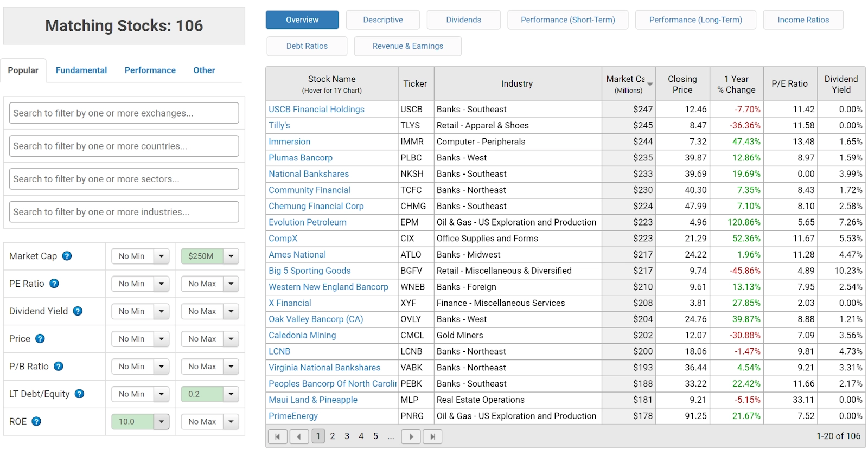868x450 pixels.
Task: Expand ROE minimum 10.0 dropdown
Action: [161, 421]
